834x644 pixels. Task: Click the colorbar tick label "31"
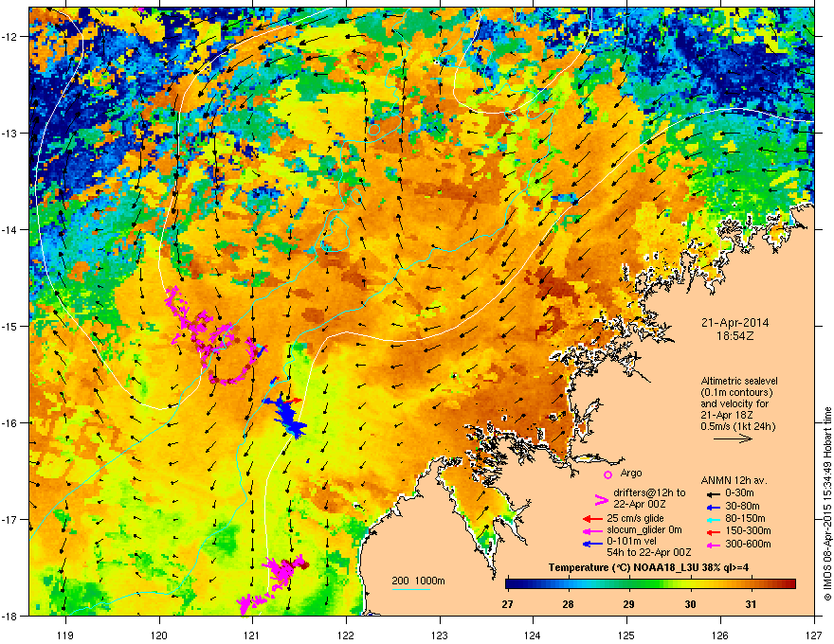(751, 604)
